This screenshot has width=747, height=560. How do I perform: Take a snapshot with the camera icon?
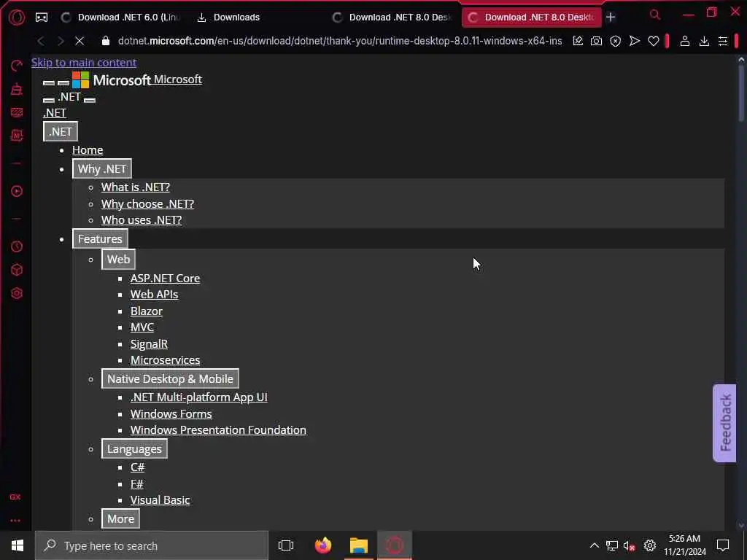point(596,41)
